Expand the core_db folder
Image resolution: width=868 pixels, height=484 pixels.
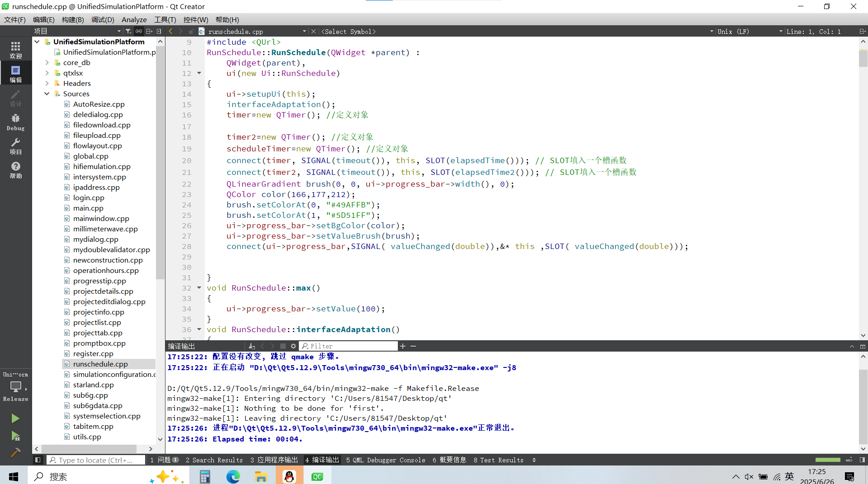pyautogui.click(x=47, y=62)
